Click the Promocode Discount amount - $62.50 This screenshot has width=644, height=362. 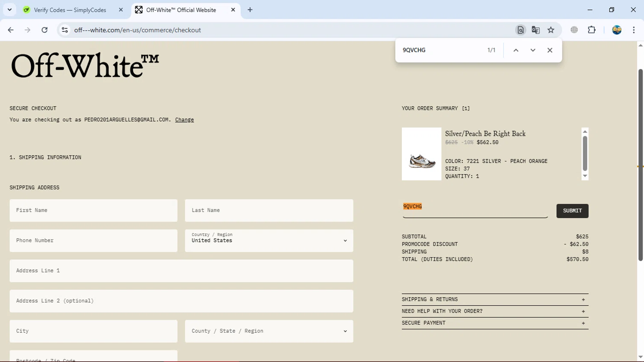pyautogui.click(x=576, y=244)
